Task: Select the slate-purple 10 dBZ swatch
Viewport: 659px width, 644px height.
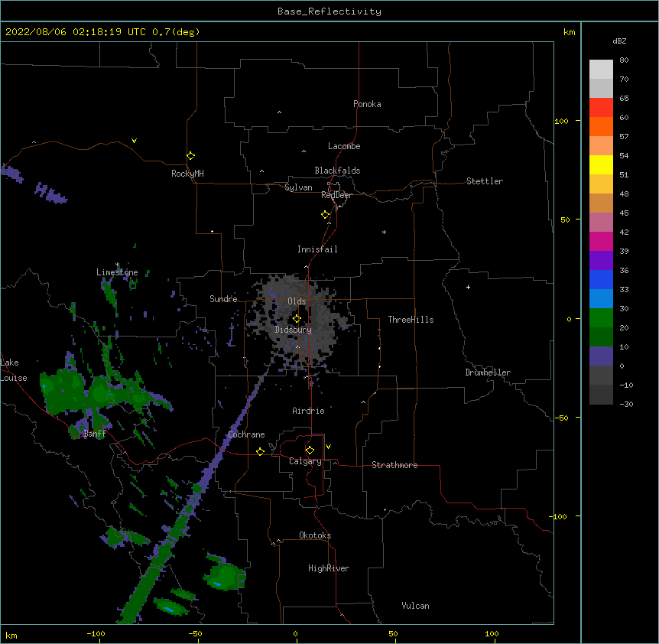Action: (x=601, y=356)
